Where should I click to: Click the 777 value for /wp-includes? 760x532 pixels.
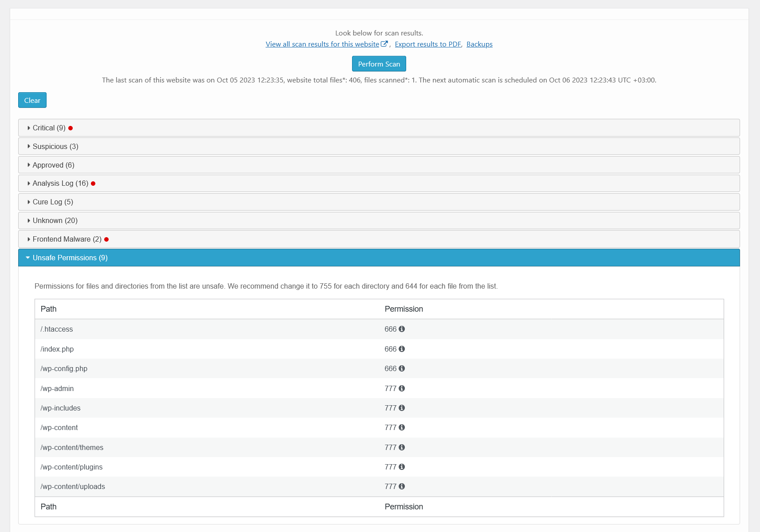[391, 408]
